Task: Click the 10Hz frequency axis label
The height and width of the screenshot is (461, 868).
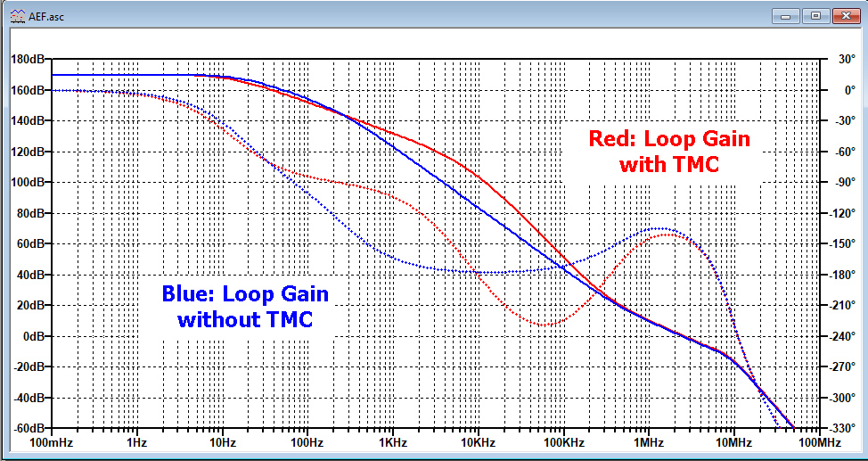Action: (x=222, y=442)
